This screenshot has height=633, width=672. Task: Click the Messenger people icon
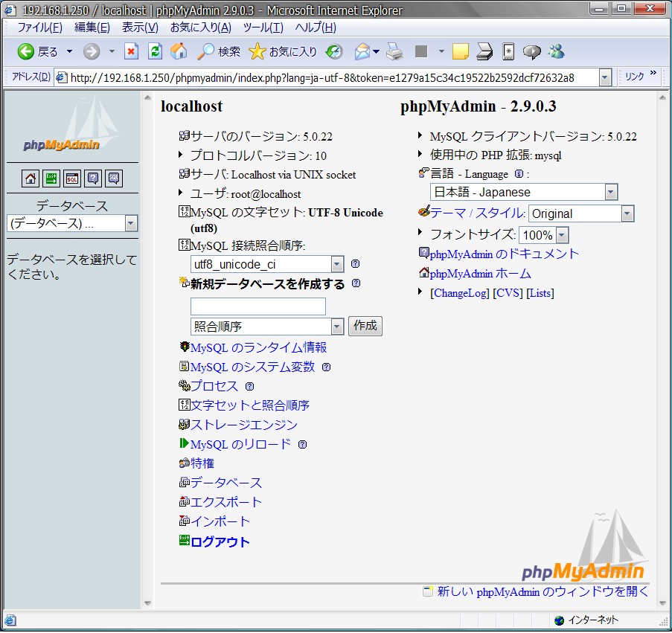557,52
